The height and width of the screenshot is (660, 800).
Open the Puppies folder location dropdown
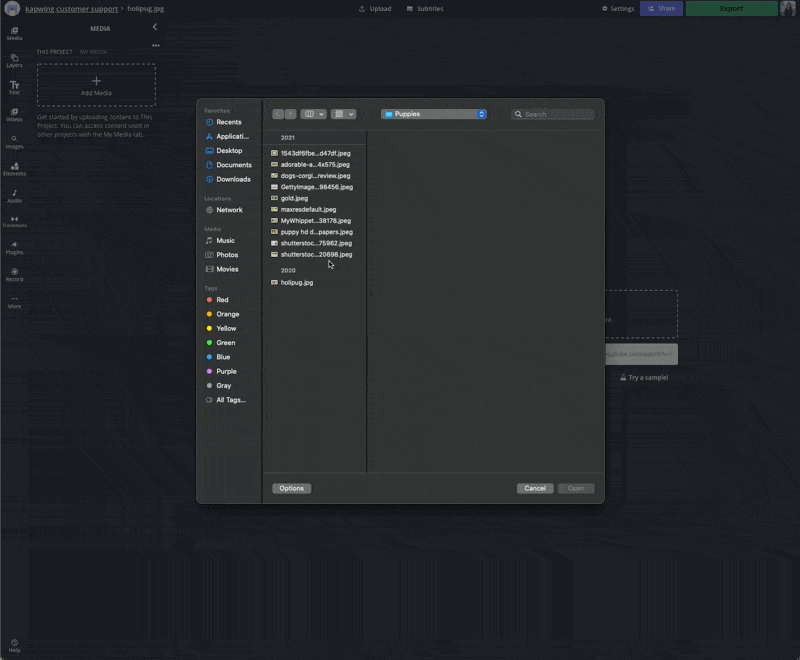point(433,114)
